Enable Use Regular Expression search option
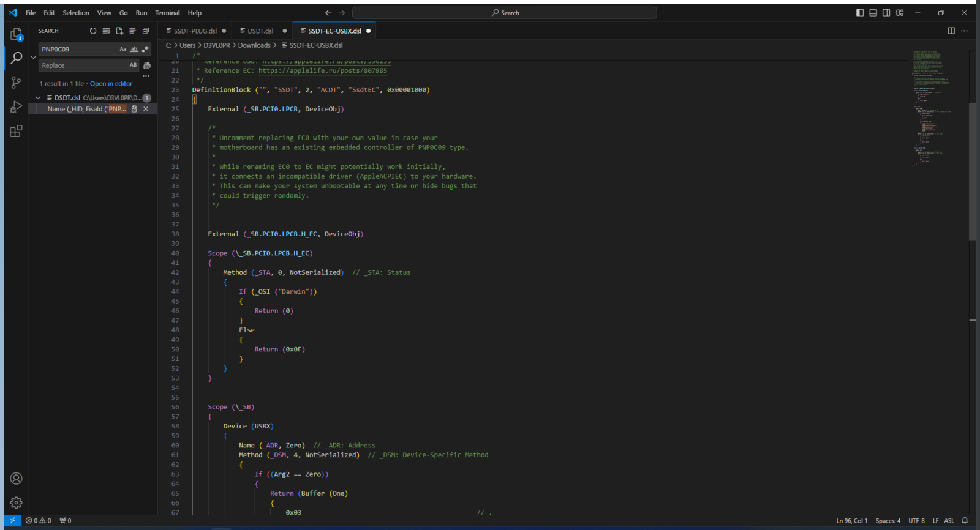The width and height of the screenshot is (980, 530). (145, 49)
